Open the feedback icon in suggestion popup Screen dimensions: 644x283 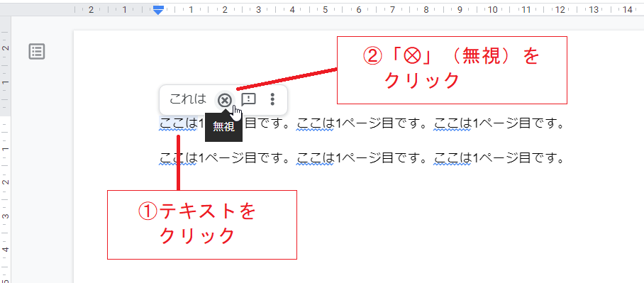click(248, 99)
